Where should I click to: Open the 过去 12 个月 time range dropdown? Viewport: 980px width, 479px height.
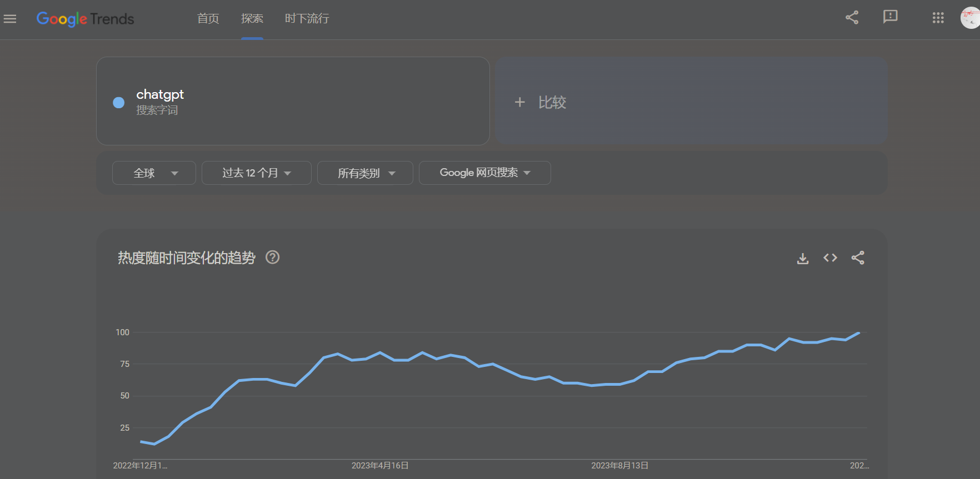pos(256,173)
